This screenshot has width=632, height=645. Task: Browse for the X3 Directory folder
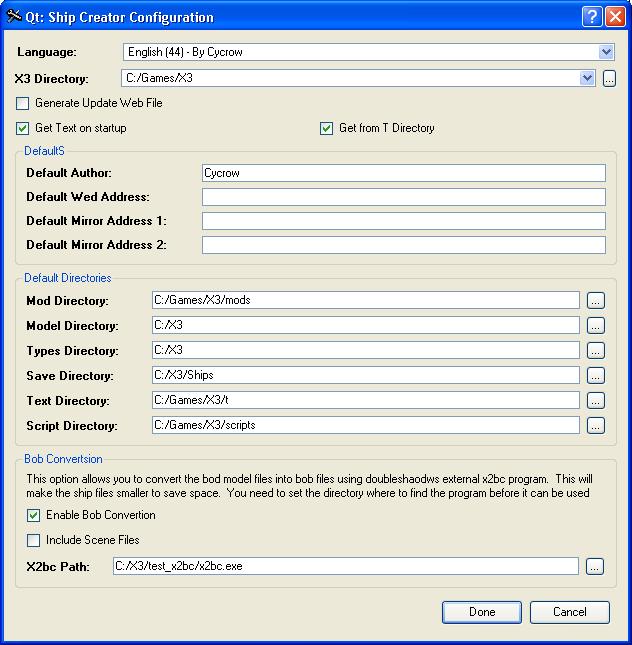click(x=609, y=78)
